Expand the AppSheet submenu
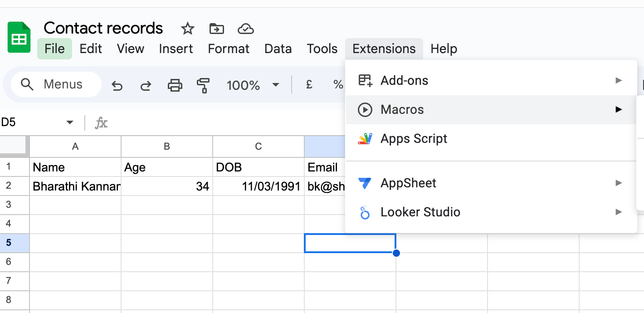The image size is (644, 313). pyautogui.click(x=491, y=183)
